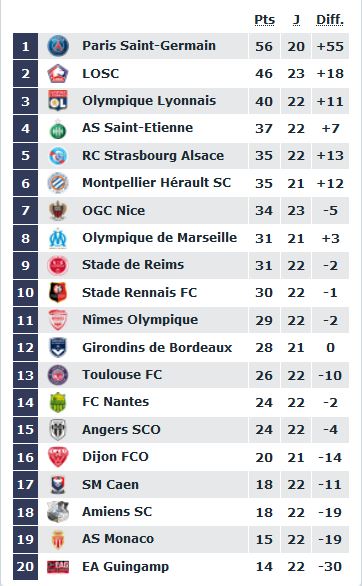This screenshot has width=362, height=586.
Task: Open the OGC Nice team link
Action: coord(114,210)
